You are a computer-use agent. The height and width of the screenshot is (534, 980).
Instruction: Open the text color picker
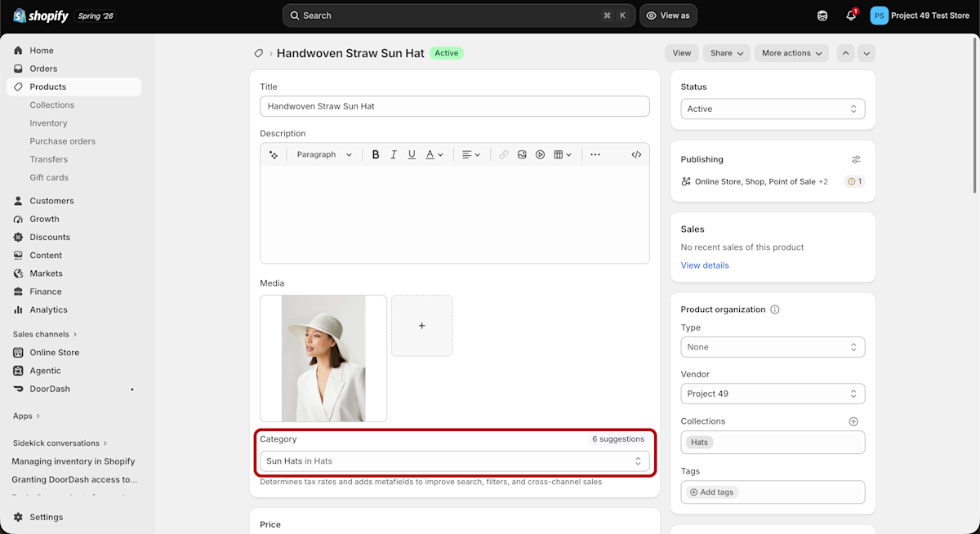pyautogui.click(x=434, y=154)
